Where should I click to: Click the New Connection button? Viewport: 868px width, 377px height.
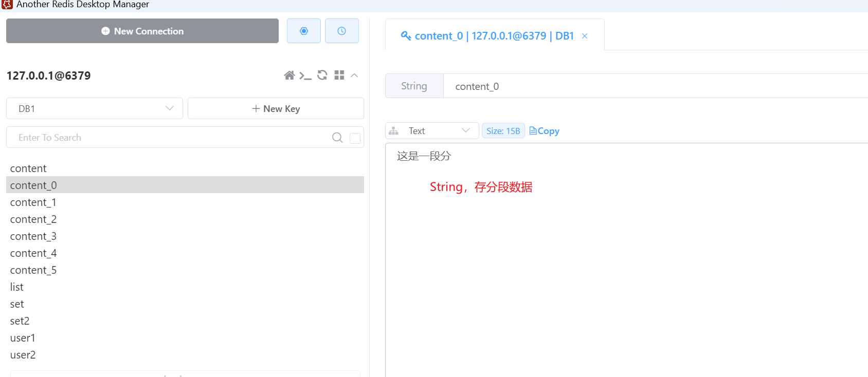point(142,31)
